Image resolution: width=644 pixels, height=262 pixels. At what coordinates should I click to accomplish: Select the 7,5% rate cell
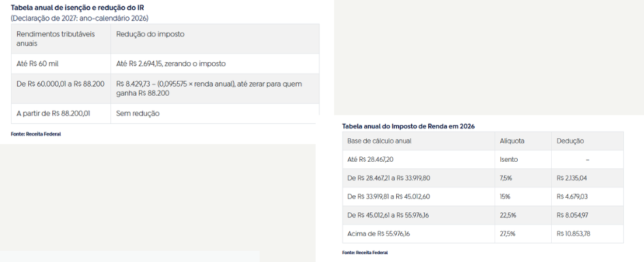tap(507, 178)
